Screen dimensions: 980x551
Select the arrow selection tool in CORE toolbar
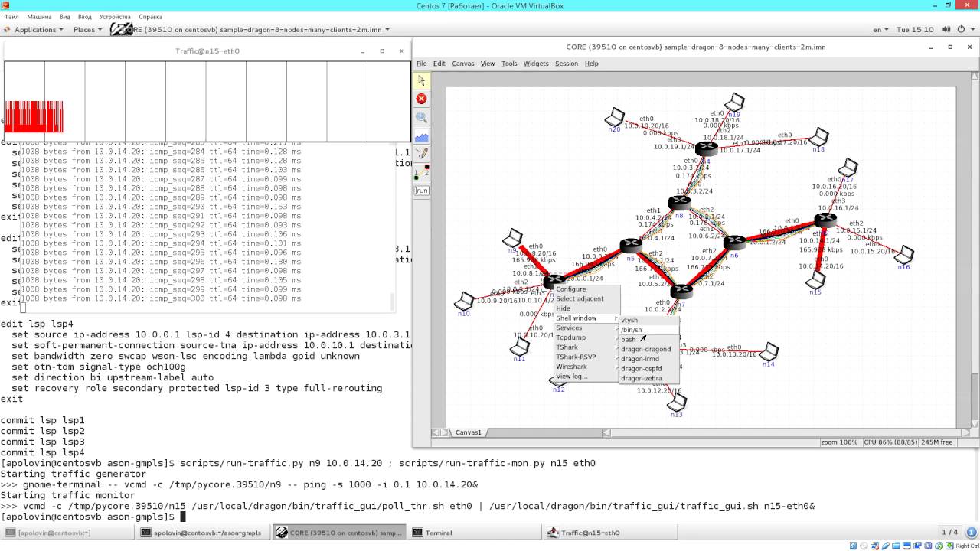click(x=421, y=80)
